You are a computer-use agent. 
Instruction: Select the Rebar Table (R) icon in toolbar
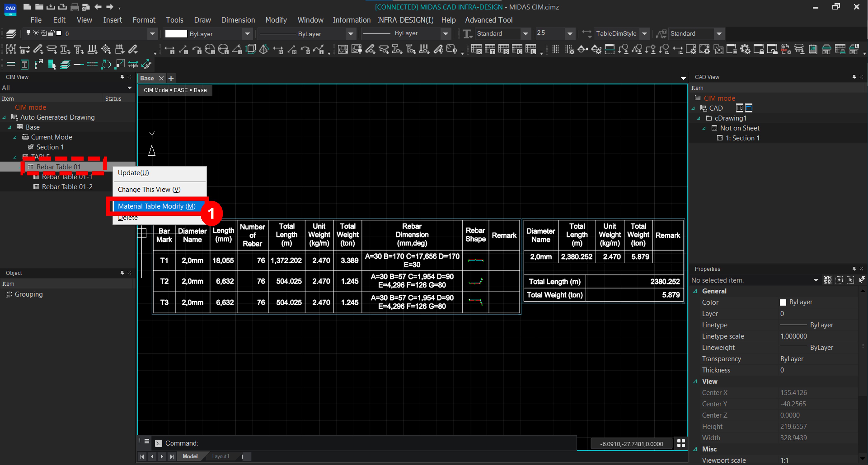pyautogui.click(x=476, y=49)
